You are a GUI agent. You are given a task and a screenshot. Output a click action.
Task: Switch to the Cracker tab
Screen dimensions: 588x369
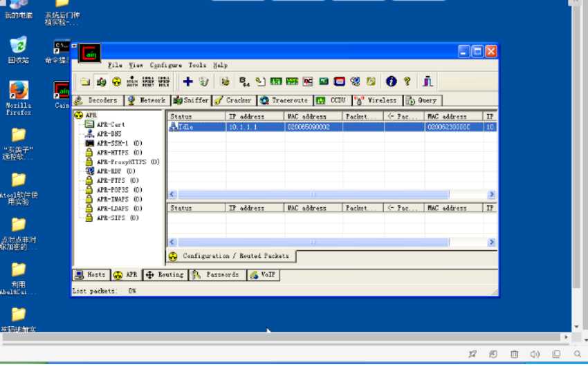tap(234, 100)
